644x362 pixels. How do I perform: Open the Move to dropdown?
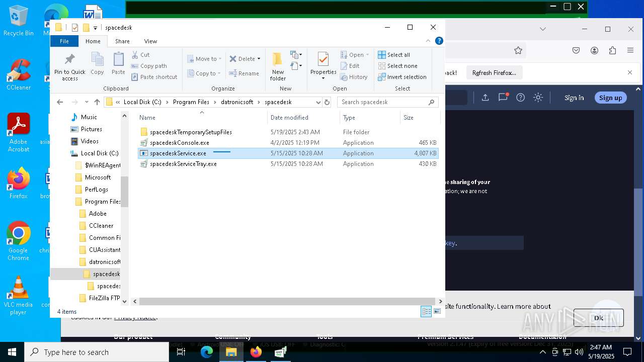[x=204, y=59]
